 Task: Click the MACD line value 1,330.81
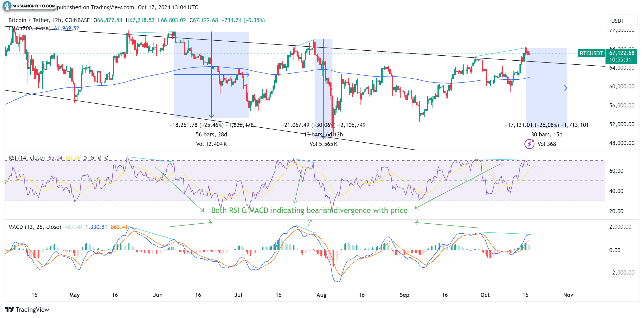(96, 227)
